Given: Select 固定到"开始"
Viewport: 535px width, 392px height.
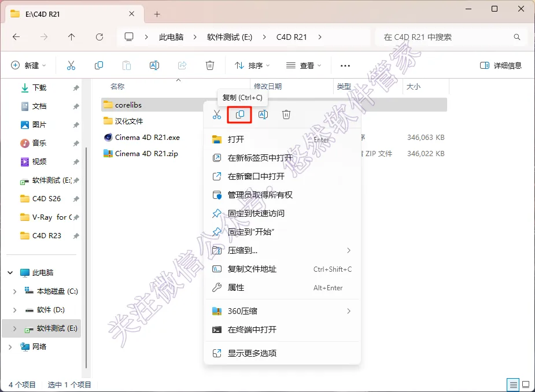Looking at the screenshot, I should [282, 232].
